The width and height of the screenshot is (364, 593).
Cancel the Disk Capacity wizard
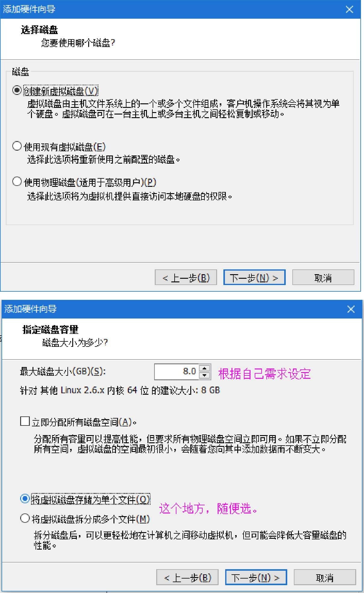pyautogui.click(x=325, y=577)
